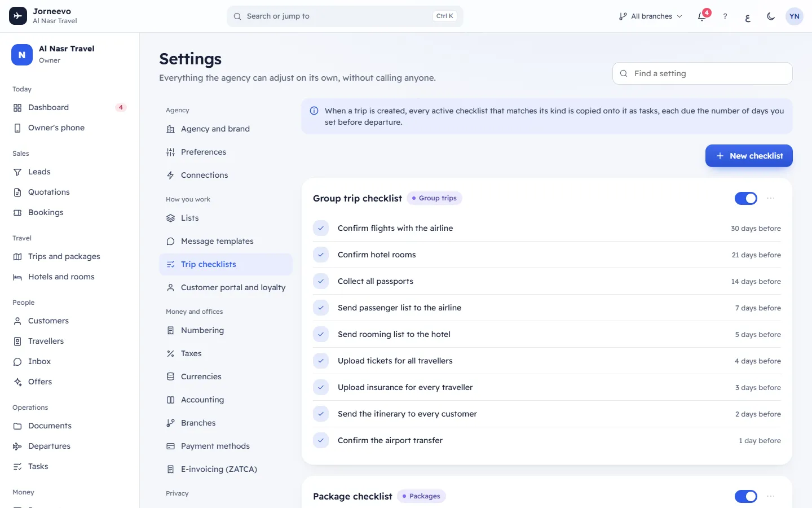The image size is (812, 508).
Task: Go to Message templates settings
Action: (x=226, y=241)
